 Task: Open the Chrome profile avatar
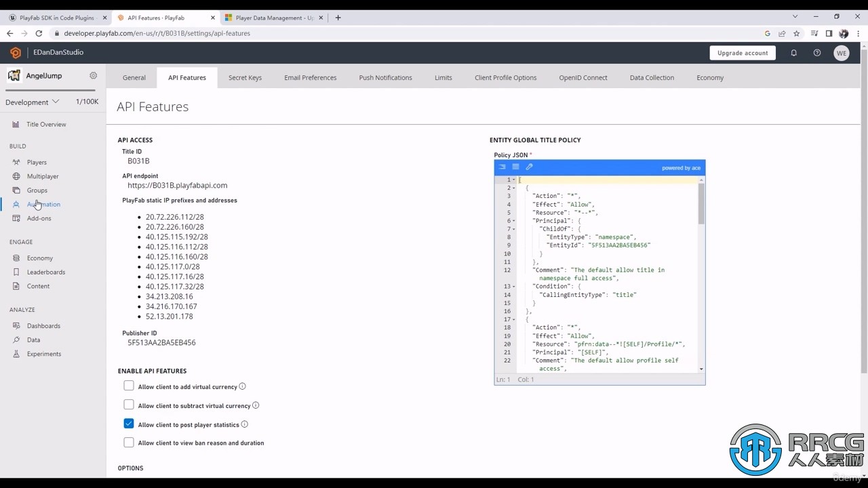coord(844,33)
